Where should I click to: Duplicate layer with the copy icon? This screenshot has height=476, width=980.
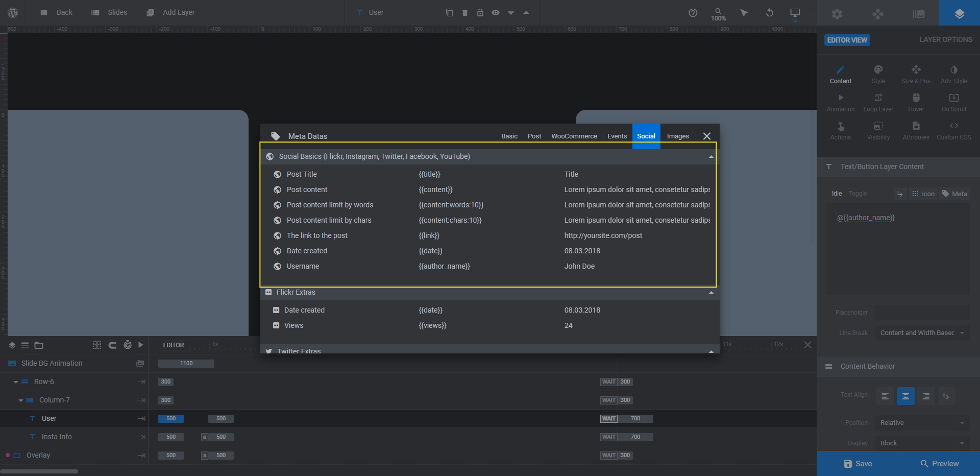449,12
